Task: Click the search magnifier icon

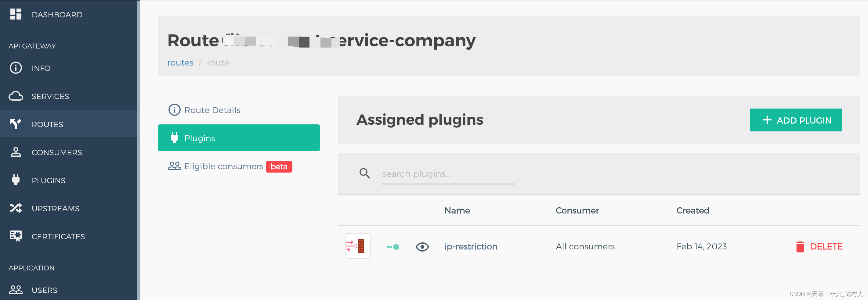Action: [365, 173]
